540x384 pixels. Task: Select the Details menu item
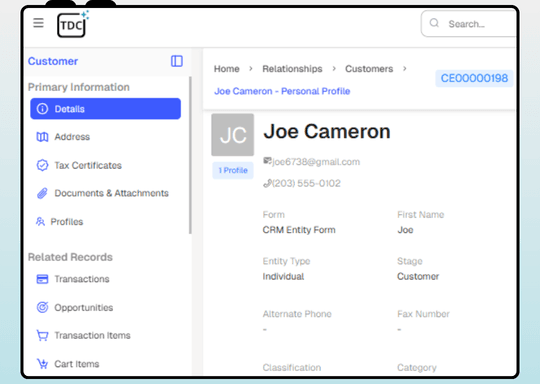pos(105,109)
